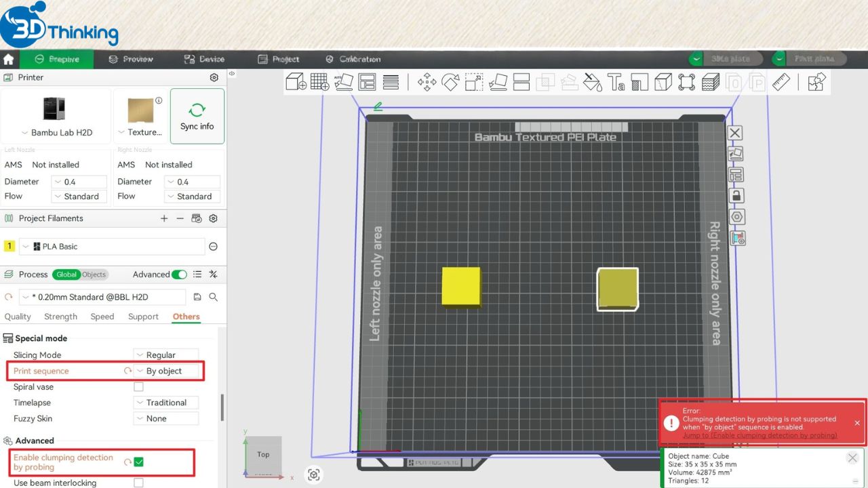Toggle the Advanced mode switch

(179, 274)
